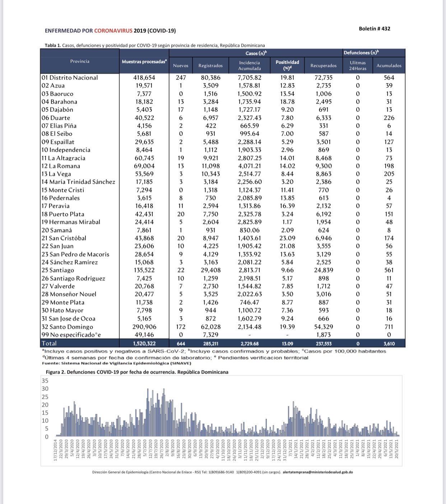The image size is (446, 504).
Task: Select the '26 Santiago Rodríguez' row label
Action: click(x=73, y=279)
